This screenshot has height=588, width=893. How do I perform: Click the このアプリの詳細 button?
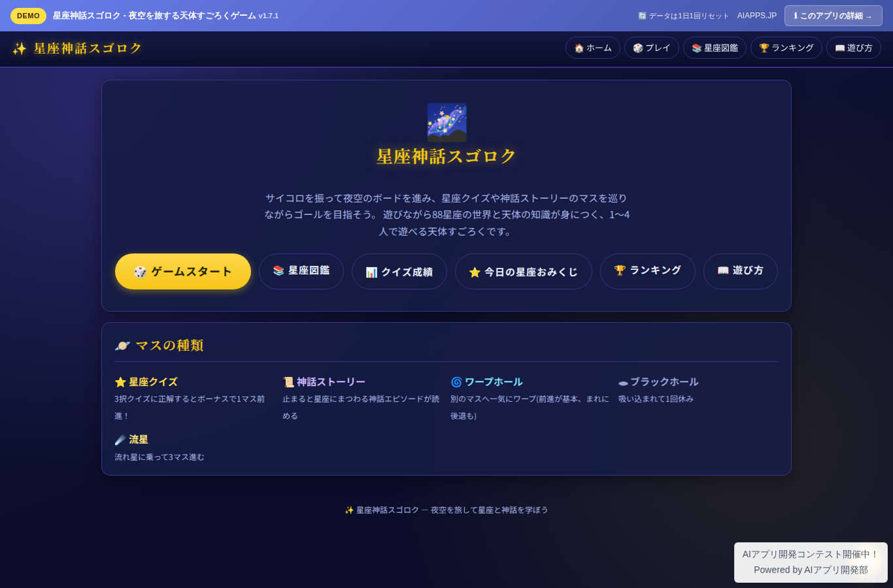pos(833,16)
